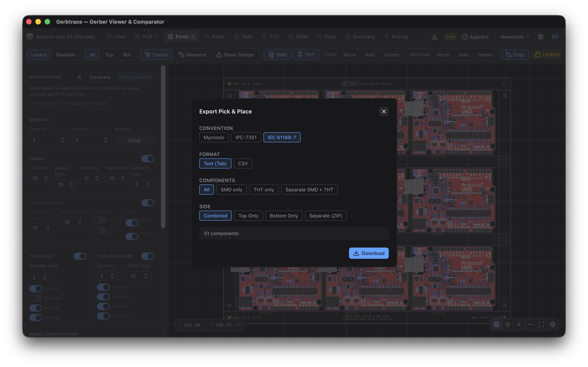Screen dimensions: 588x367
Task: Toggle fiducial Top-right switch
Action: point(36,298)
